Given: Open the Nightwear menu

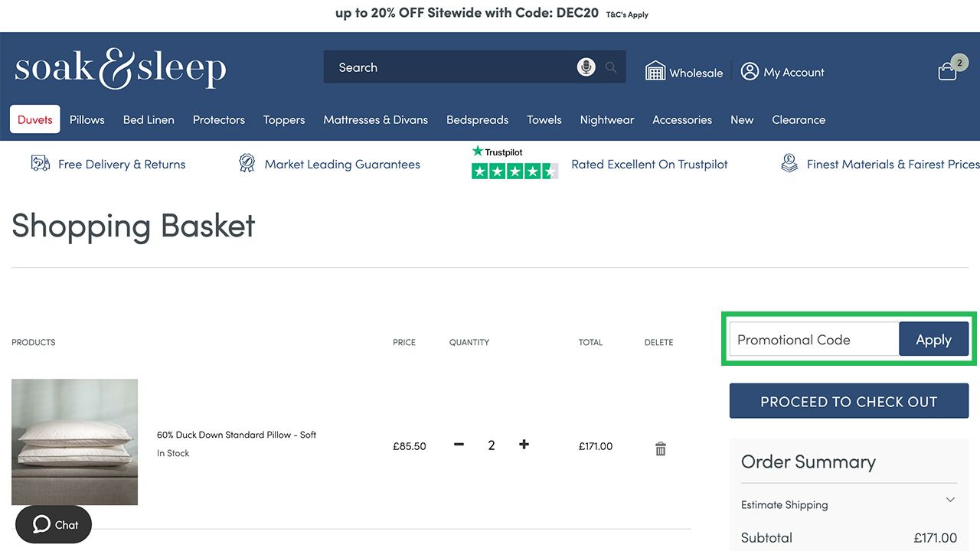Looking at the screenshot, I should (x=607, y=119).
